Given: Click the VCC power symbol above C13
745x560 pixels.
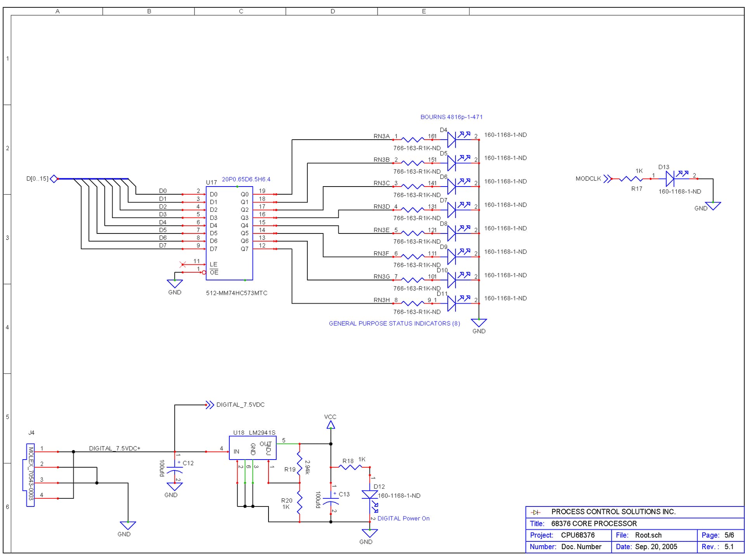Looking at the screenshot, I should (331, 425).
